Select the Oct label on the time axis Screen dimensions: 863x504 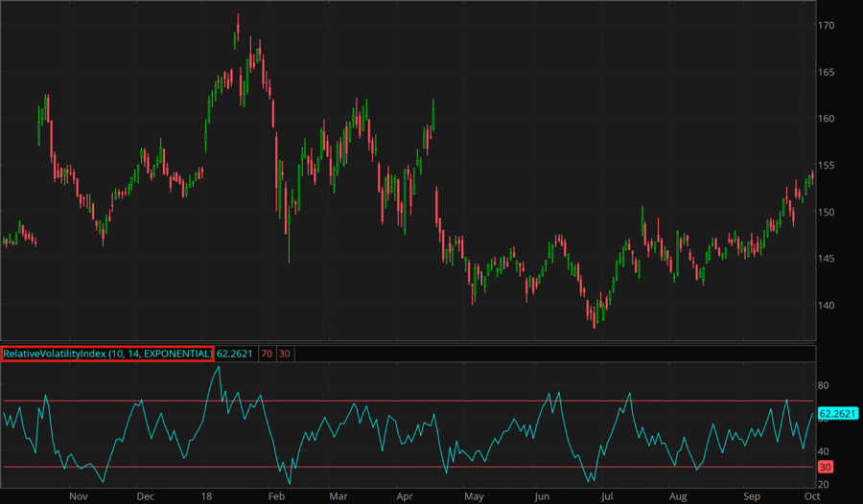[x=811, y=496]
